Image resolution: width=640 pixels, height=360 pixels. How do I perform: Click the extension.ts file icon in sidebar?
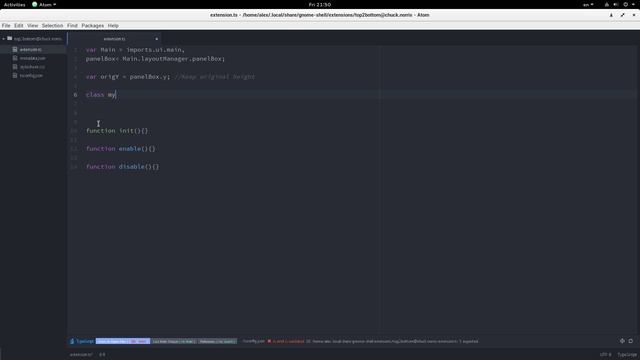pyautogui.click(x=15, y=49)
